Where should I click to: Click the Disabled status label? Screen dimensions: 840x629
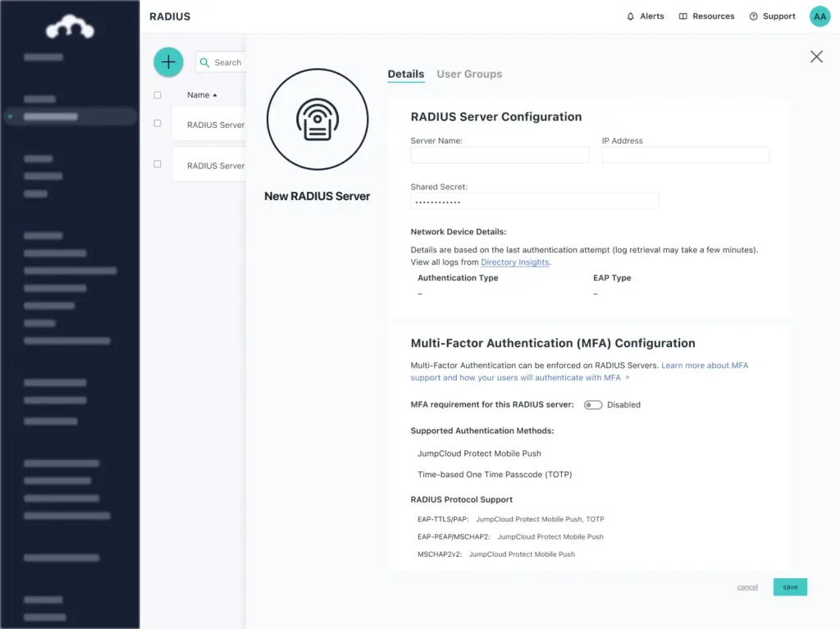[623, 405]
